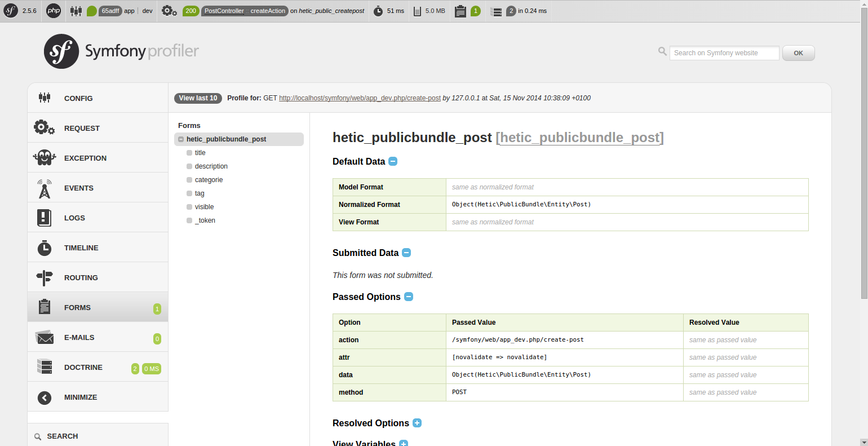
Task: Click the Minimize arrow icon in the sidebar
Action: 45,398
